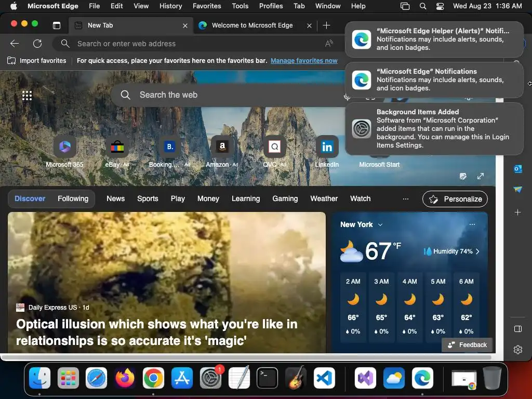Open the Tools menu
Screen dimensions: 532x399
[240, 6]
